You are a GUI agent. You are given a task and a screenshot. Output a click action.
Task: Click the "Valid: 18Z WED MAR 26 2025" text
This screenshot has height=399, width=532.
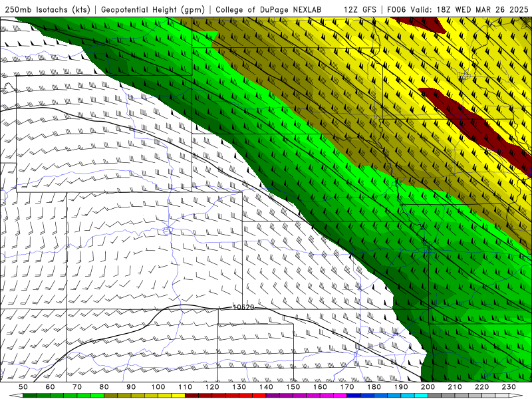click(x=469, y=9)
